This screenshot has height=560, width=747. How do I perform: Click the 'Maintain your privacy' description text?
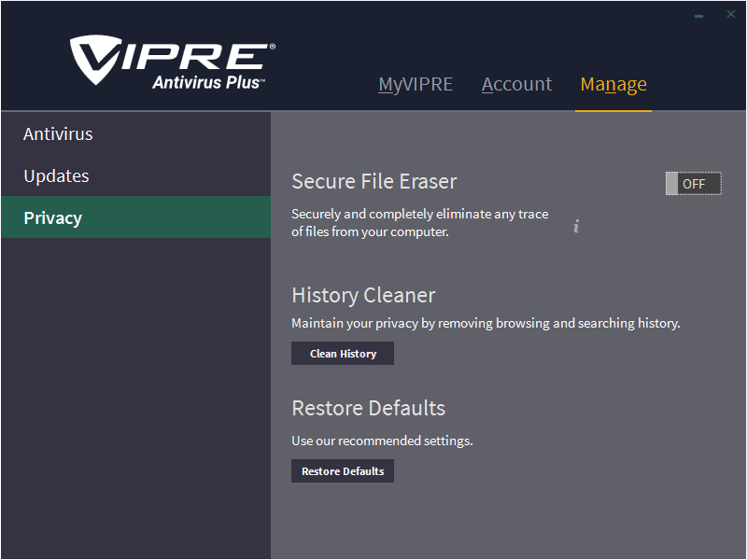tap(486, 323)
